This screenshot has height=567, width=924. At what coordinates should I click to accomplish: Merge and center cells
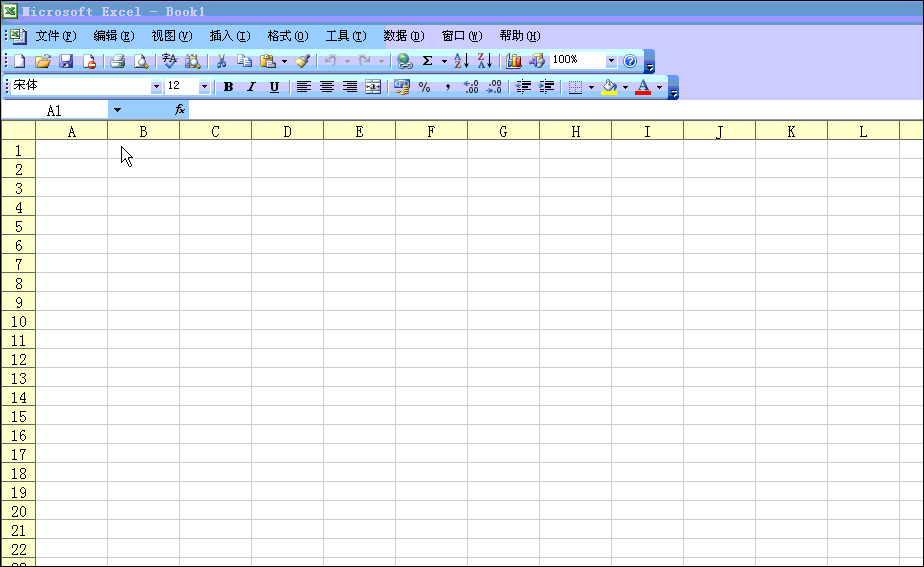point(373,87)
